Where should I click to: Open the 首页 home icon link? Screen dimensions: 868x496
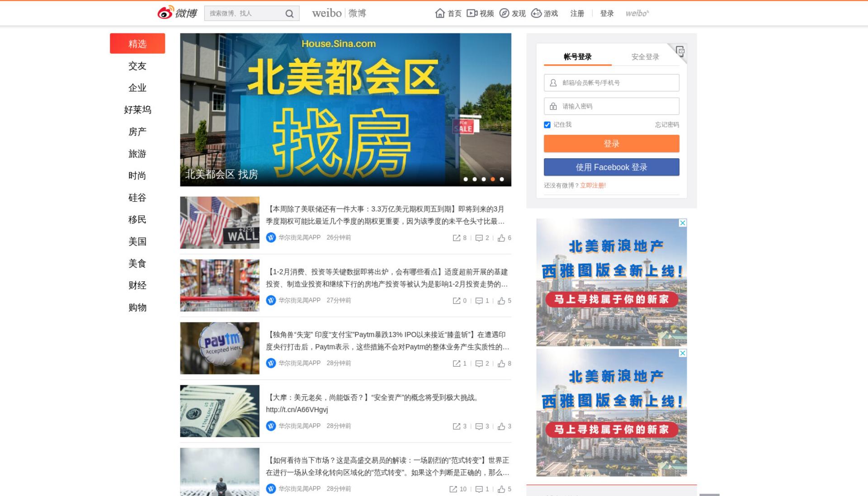(x=448, y=14)
